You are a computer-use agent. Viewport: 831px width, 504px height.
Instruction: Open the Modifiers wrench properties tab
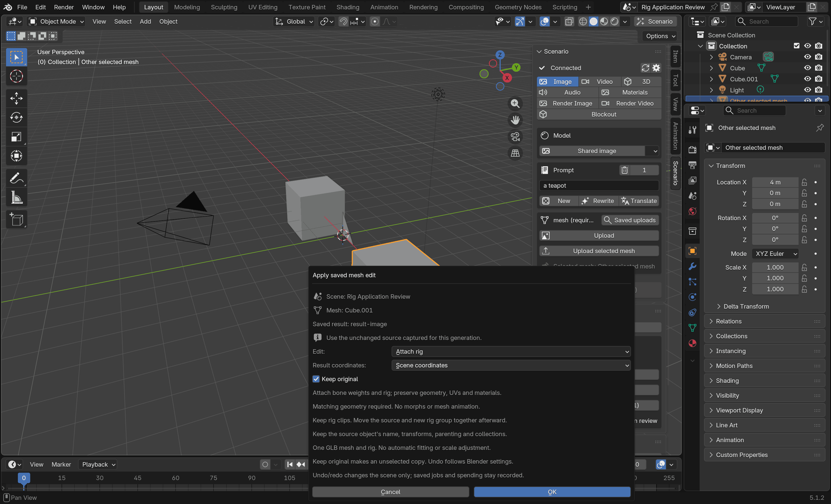[693, 267]
